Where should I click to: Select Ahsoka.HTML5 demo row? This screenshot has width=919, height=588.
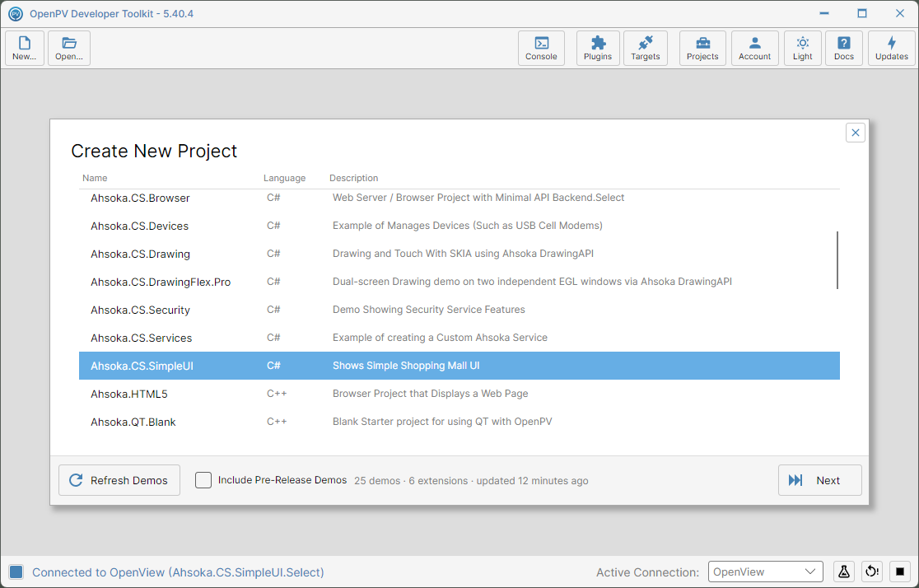(459, 394)
